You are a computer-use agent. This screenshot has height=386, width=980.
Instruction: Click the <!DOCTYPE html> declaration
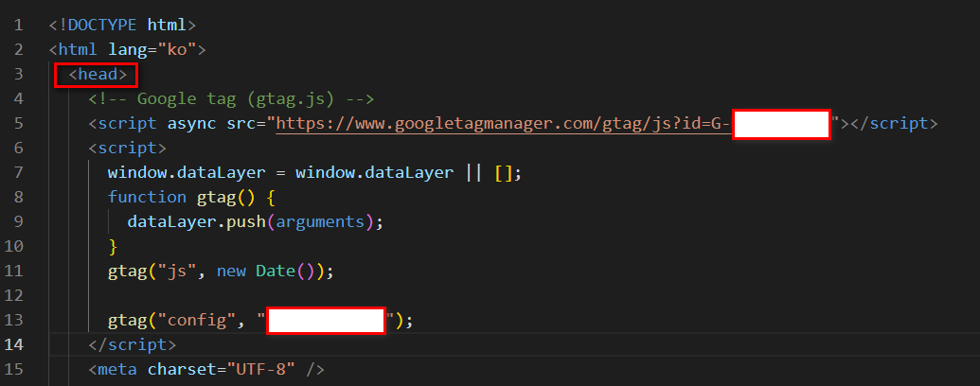(122, 26)
